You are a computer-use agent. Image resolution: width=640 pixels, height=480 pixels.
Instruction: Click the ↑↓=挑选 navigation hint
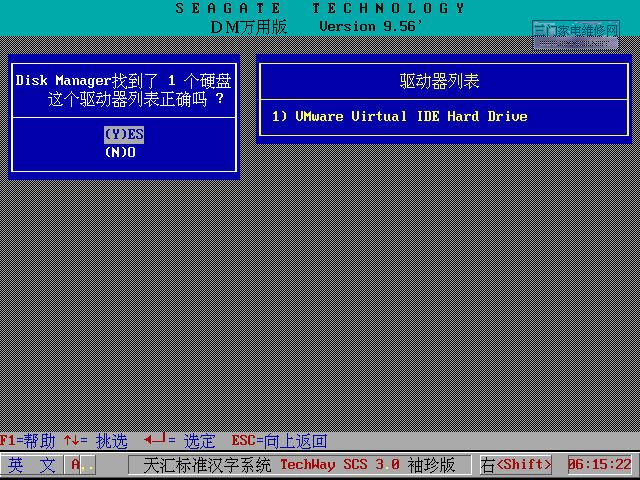96,441
